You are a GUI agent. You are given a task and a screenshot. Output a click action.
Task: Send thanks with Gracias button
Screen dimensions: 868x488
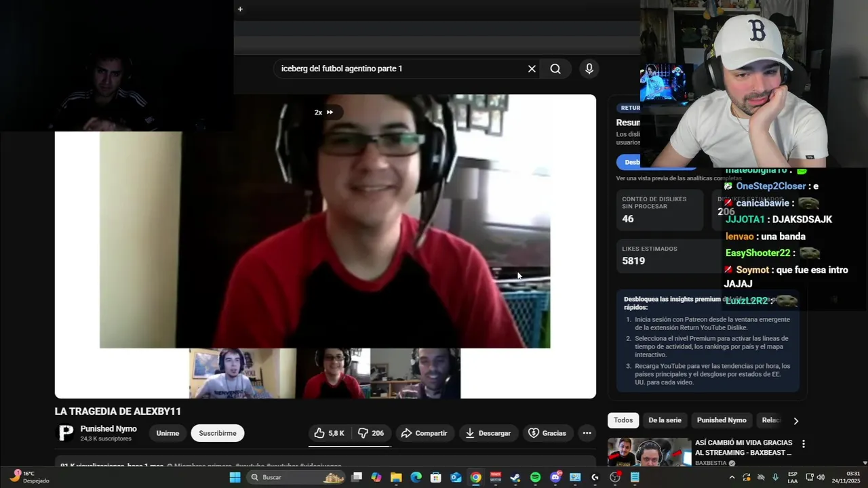coord(547,433)
